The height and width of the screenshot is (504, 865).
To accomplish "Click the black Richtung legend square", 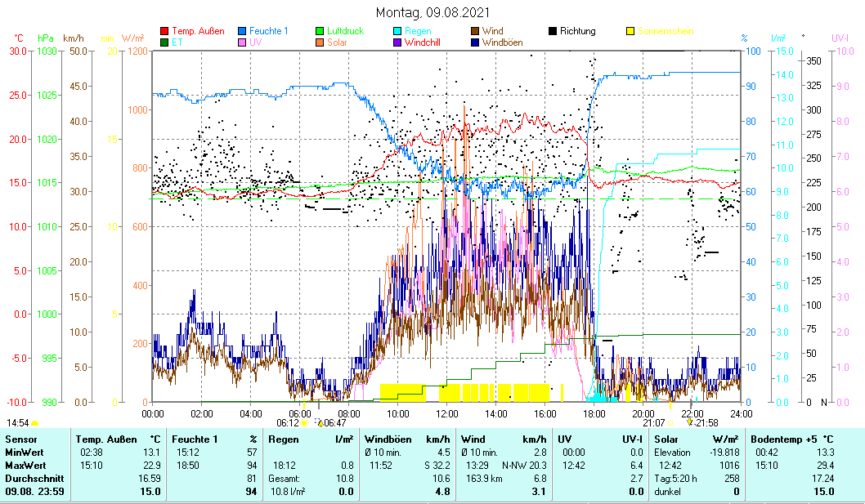I will click(553, 31).
